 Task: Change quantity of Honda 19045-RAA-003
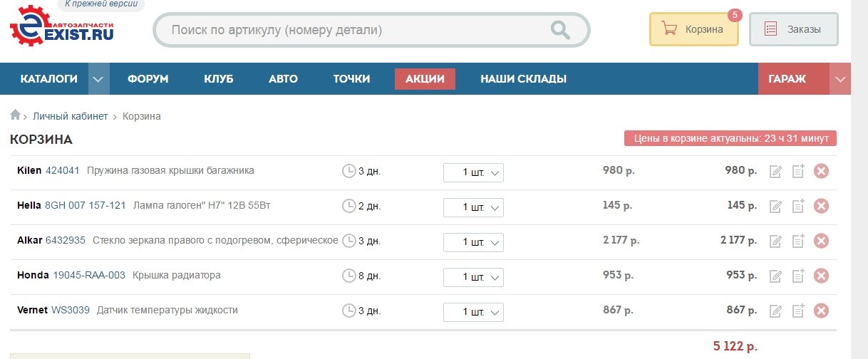[x=473, y=277]
